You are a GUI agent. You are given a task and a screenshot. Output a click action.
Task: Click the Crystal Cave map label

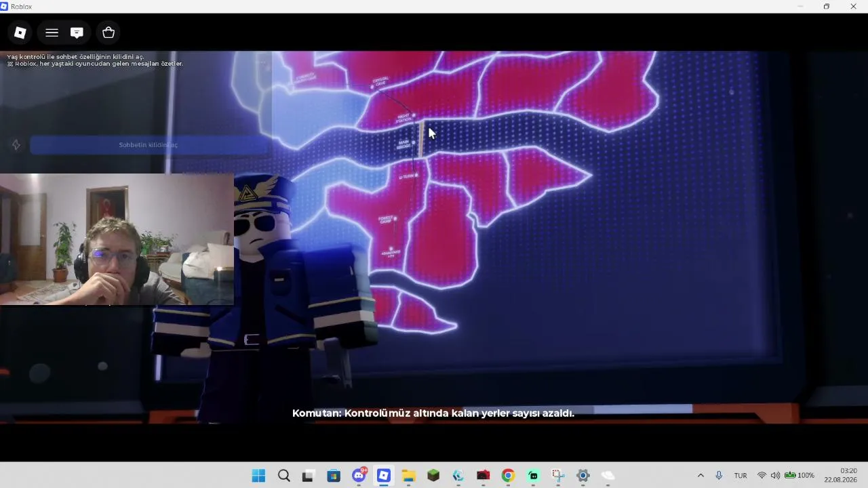pyautogui.click(x=380, y=82)
